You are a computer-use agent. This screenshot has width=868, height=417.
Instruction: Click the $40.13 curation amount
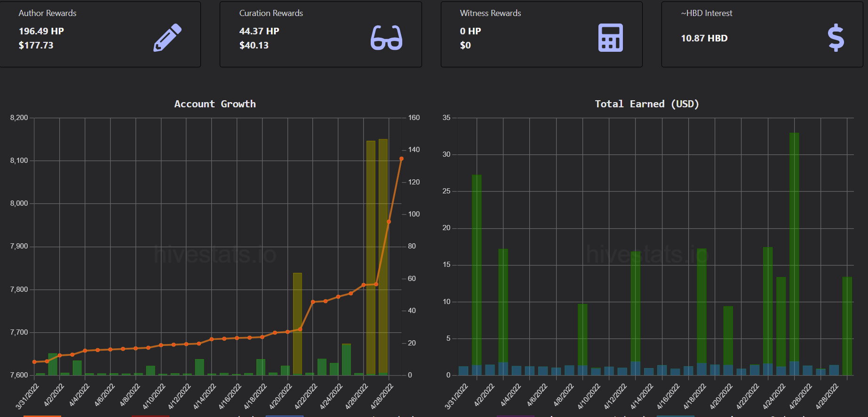[254, 45]
